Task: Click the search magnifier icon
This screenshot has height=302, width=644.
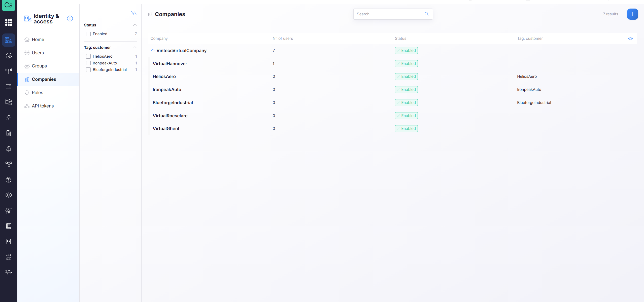Action: click(426, 14)
